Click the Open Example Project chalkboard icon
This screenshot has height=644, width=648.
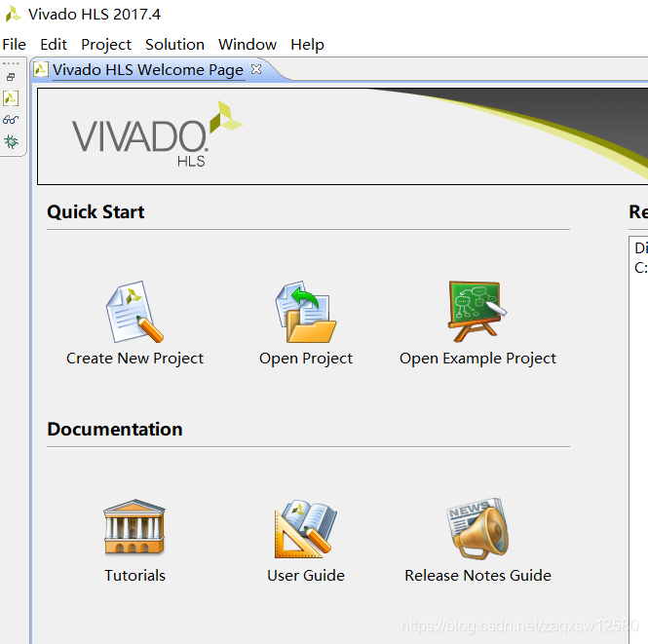477,312
